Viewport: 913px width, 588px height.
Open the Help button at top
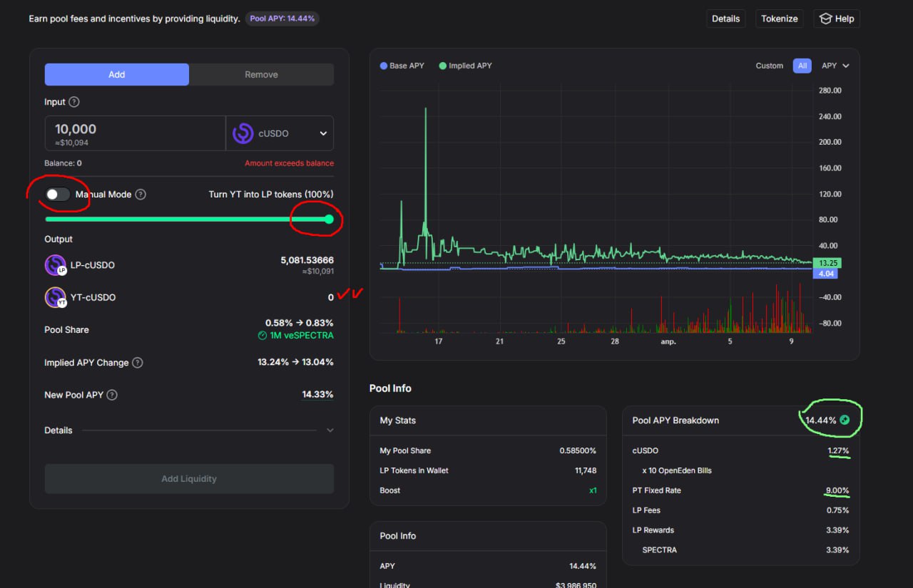(837, 19)
